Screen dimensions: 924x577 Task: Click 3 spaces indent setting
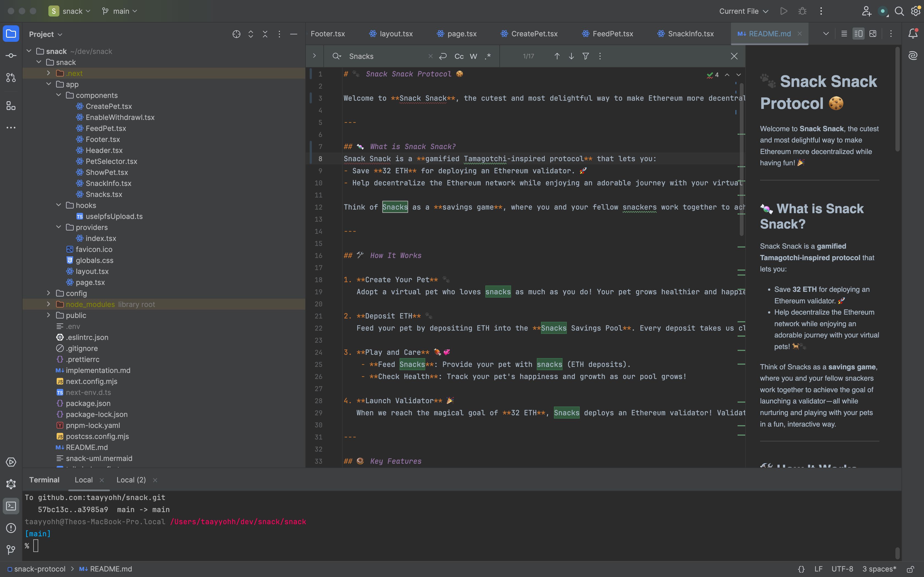click(879, 569)
